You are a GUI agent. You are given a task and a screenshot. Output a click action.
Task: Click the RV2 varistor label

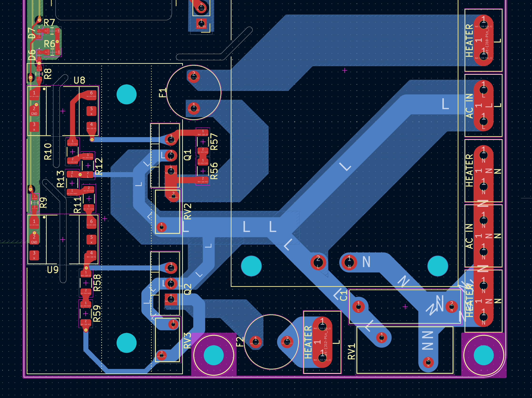[188, 212]
